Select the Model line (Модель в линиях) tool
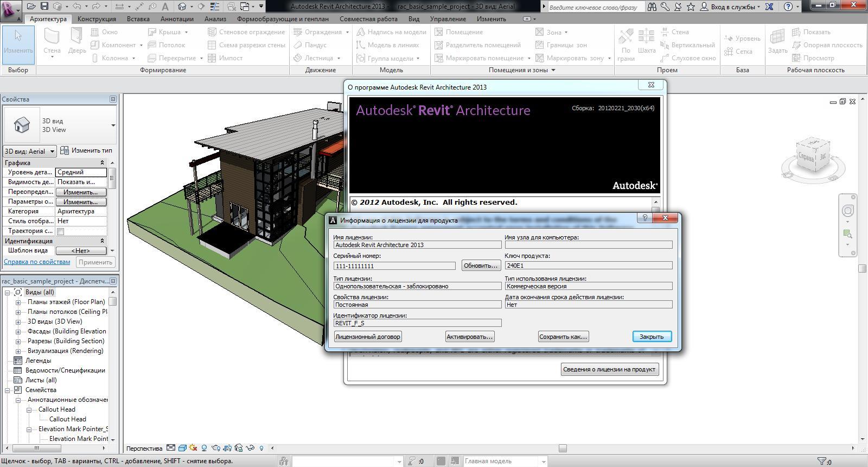The height and width of the screenshot is (467, 868). (387, 45)
